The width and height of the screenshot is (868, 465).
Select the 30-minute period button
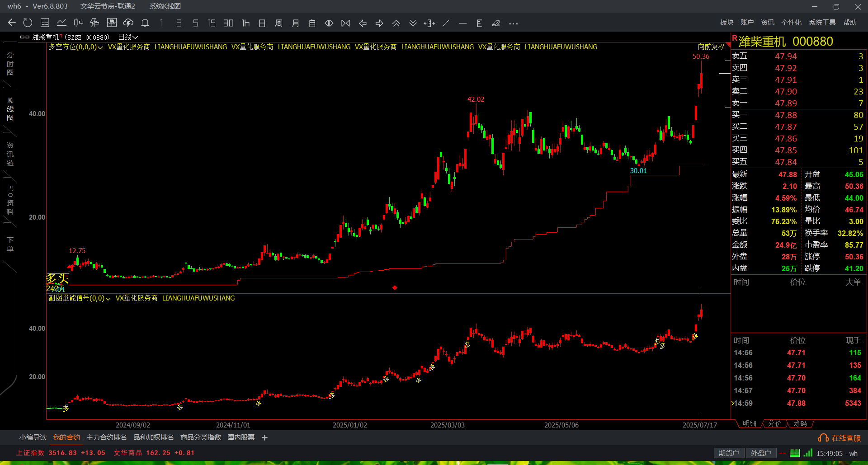[x=229, y=23]
